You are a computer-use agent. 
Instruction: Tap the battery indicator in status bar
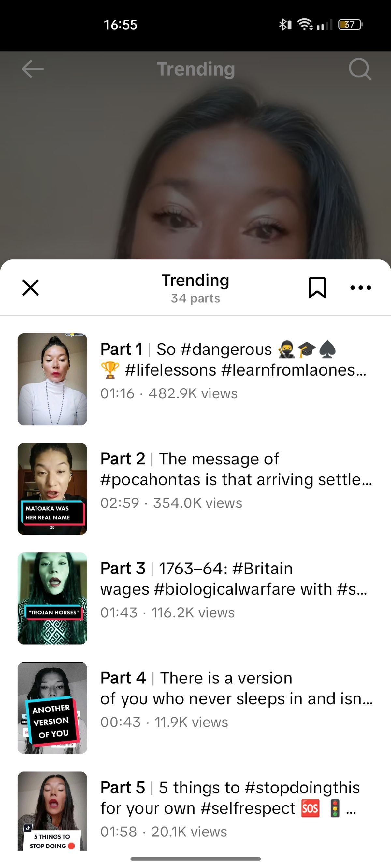[x=351, y=25]
